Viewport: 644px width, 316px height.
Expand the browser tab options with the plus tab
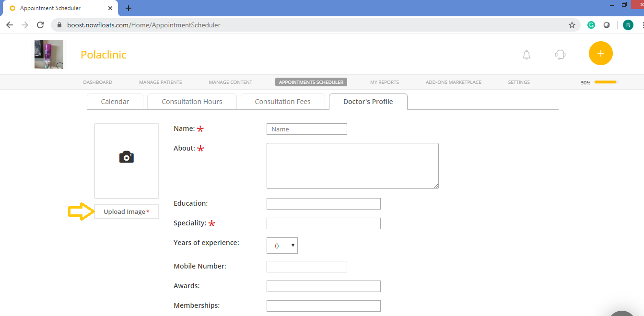(128, 8)
